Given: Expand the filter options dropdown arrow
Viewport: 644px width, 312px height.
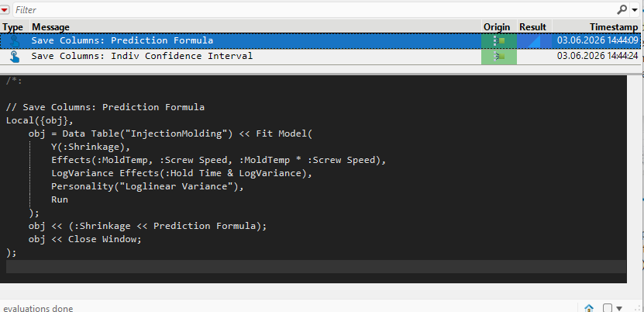Looking at the screenshot, I should 635,10.
